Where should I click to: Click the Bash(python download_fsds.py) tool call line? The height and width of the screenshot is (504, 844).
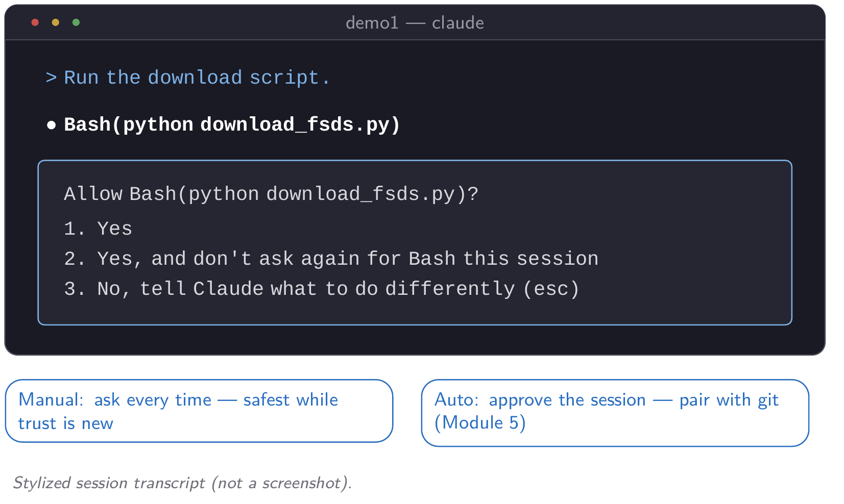click(232, 125)
